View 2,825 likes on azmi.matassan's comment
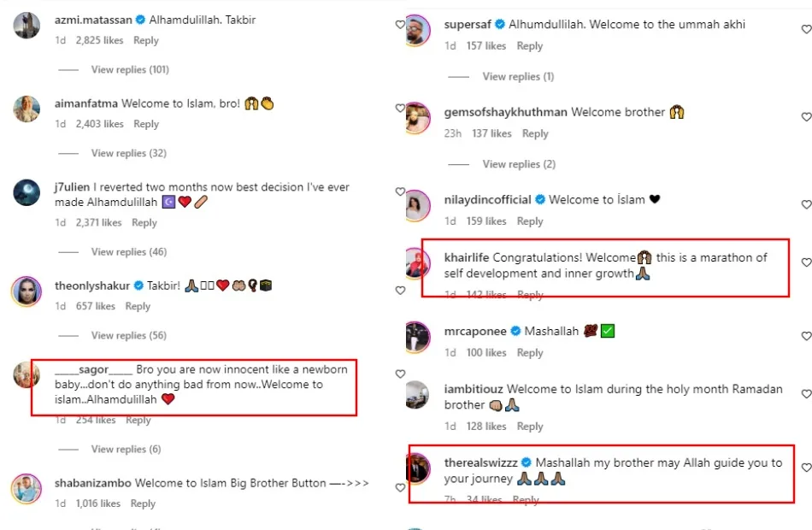 point(99,40)
